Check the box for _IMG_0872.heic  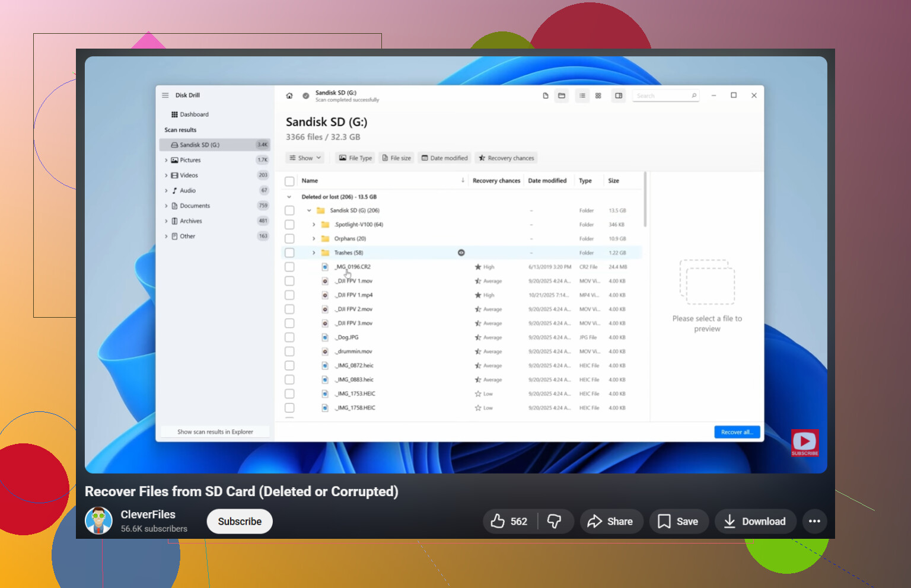click(x=289, y=366)
